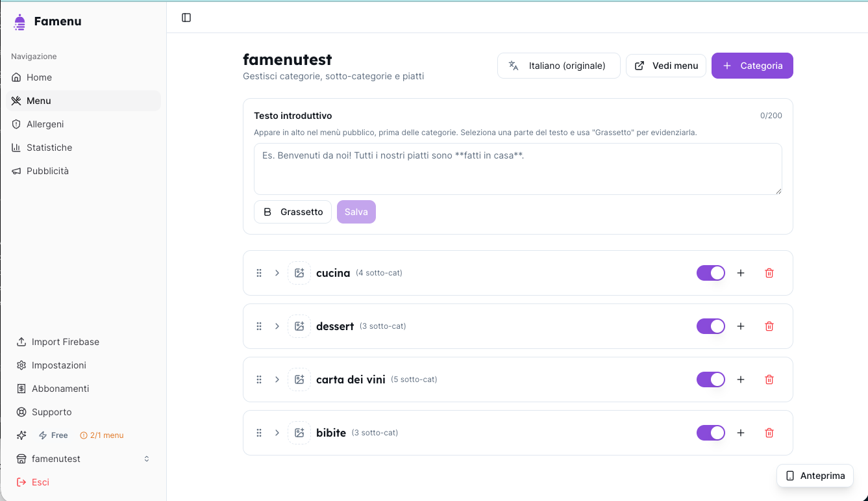Focus the Testo introduttivo text area

[518, 169]
